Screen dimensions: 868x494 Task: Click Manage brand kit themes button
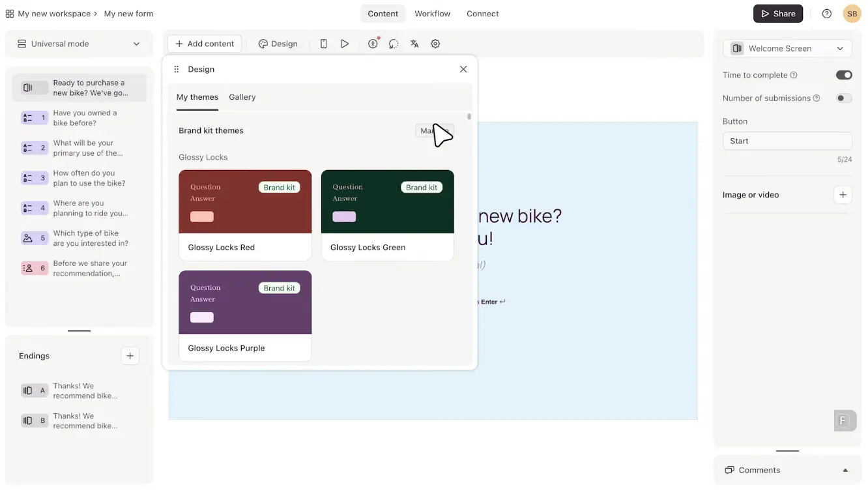pos(435,130)
